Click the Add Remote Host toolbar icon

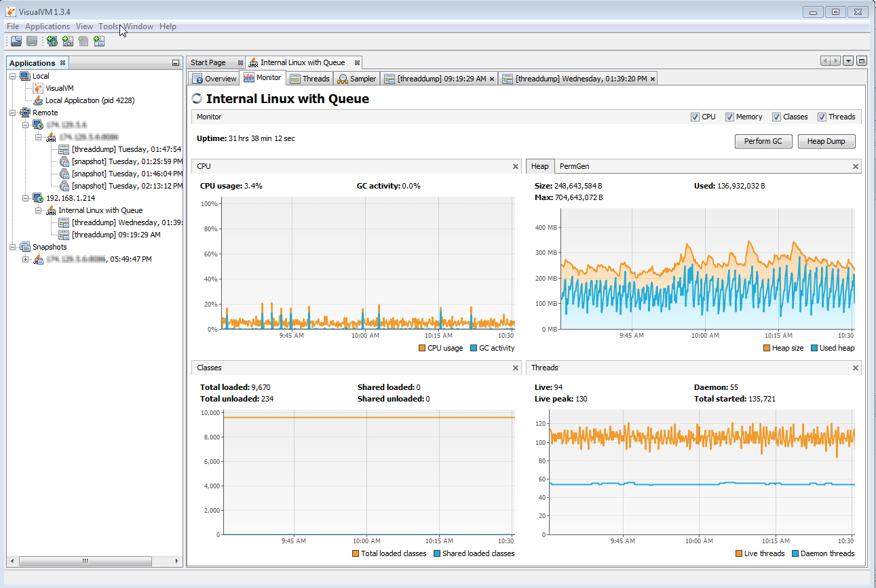click(52, 41)
